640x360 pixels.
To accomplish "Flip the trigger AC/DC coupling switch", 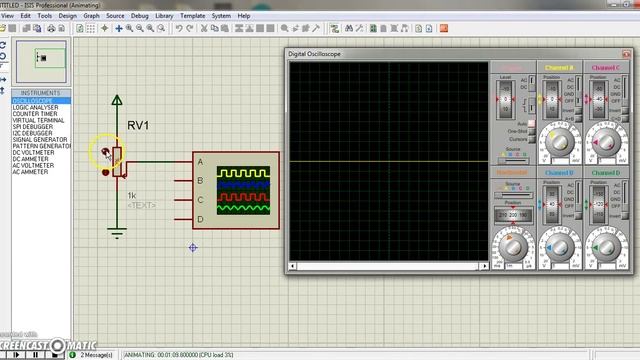I will pyautogui.click(x=532, y=83).
